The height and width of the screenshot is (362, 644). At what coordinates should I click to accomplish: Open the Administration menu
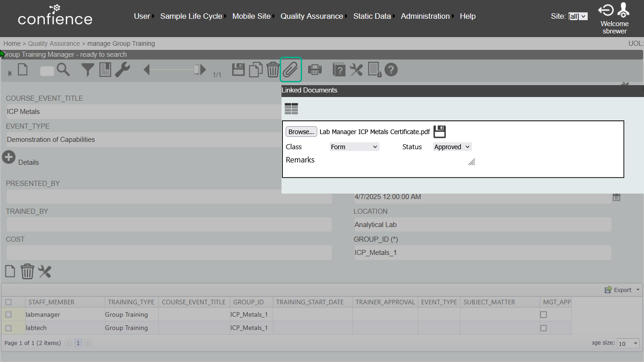(x=425, y=16)
